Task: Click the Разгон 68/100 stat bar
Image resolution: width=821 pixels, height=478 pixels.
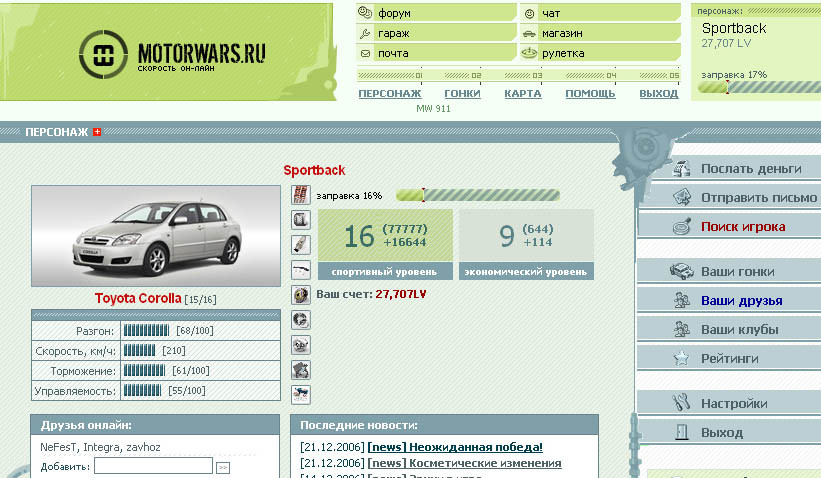Action: [x=147, y=330]
